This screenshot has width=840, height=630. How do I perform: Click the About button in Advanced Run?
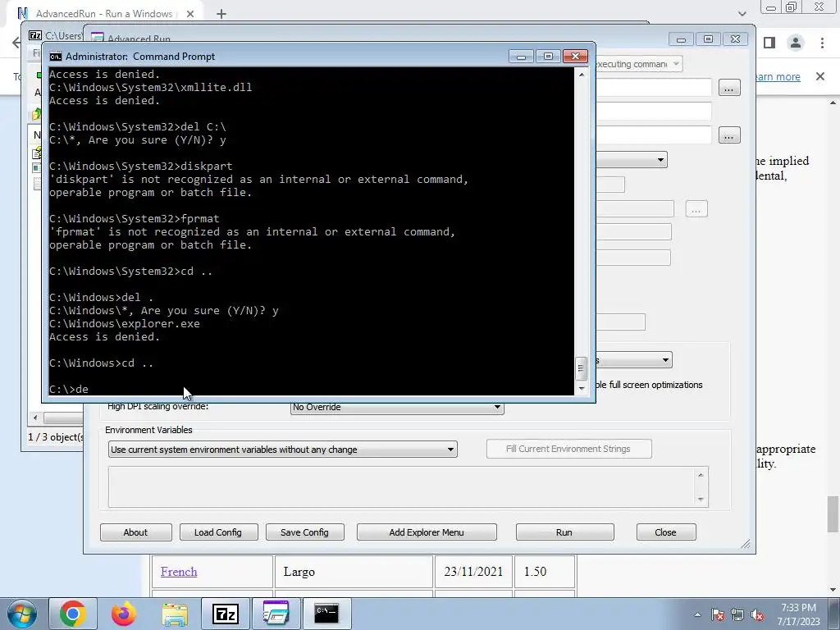(136, 532)
